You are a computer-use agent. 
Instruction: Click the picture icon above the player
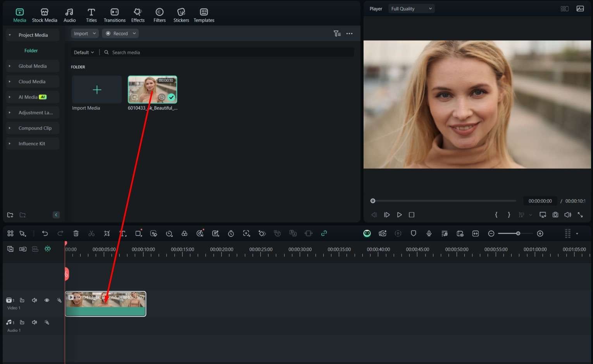[580, 9]
